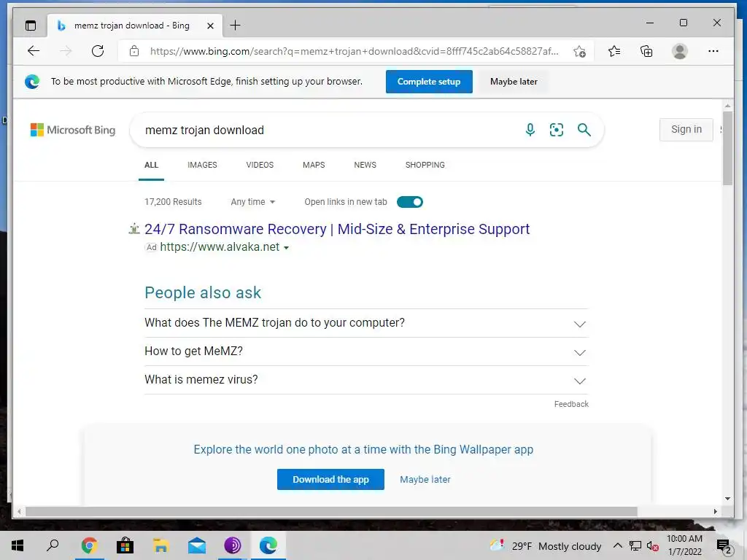Open the browser profile avatar

[x=679, y=51]
